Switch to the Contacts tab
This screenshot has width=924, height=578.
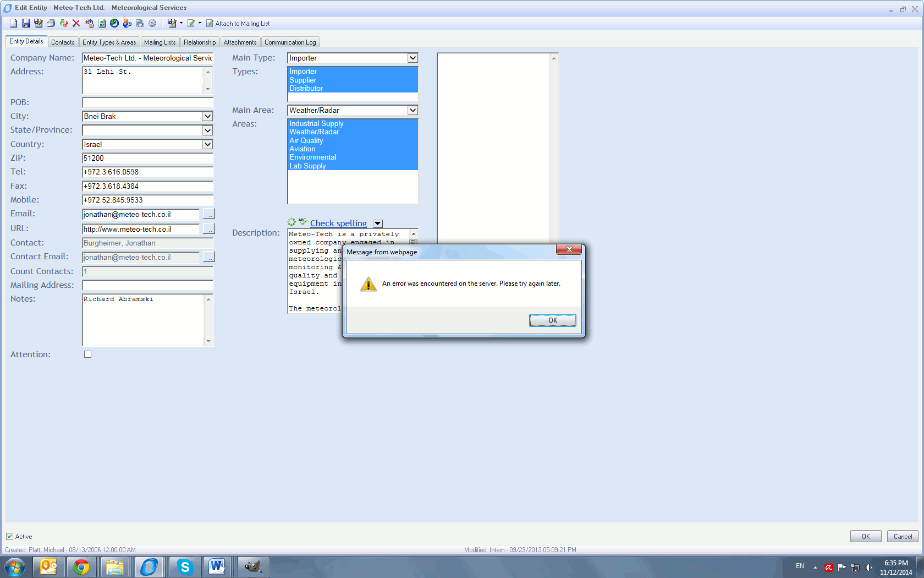pos(63,42)
